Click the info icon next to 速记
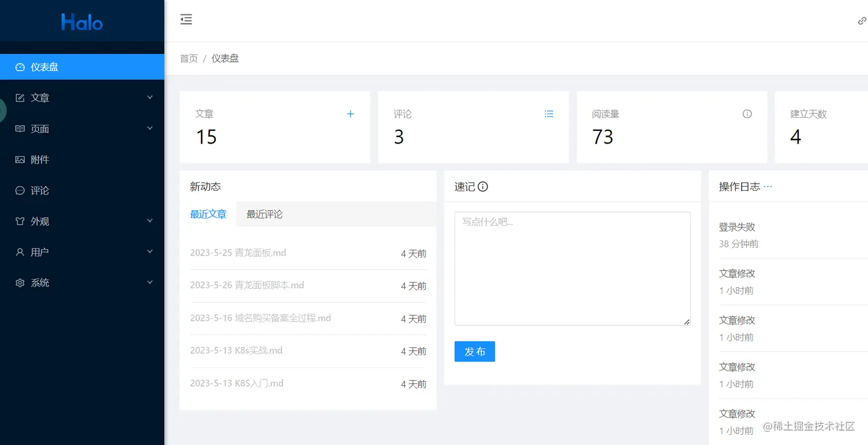Viewport: 868px width, 445px height. (483, 187)
